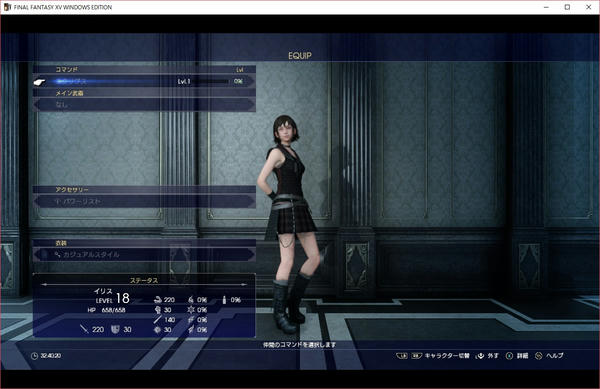600x389 pixels.
Task: Click the ヘルプ text label
Action: point(555,356)
